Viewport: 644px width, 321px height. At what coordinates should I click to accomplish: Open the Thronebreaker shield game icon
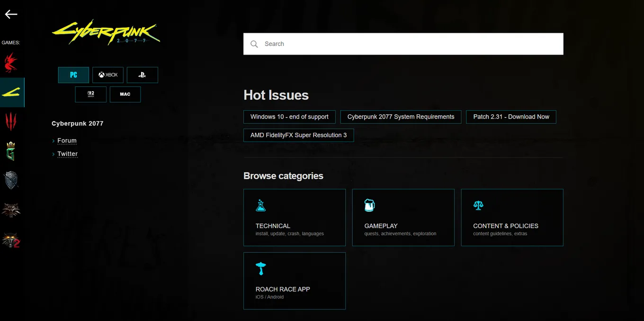pyautogui.click(x=10, y=181)
